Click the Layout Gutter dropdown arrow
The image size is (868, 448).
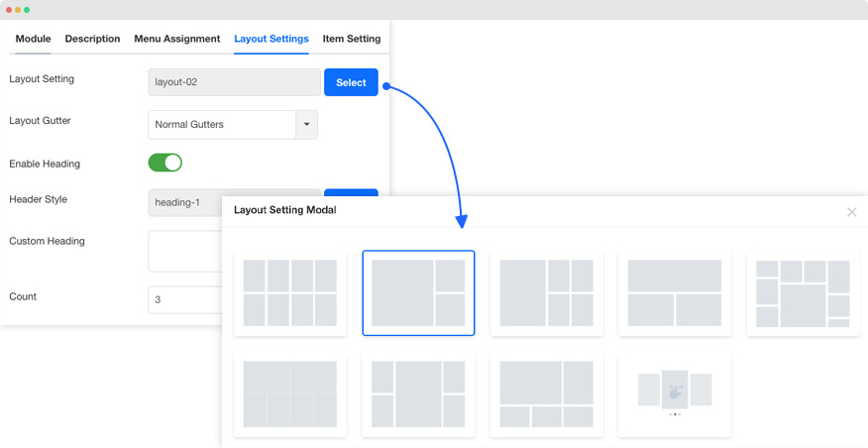(307, 125)
